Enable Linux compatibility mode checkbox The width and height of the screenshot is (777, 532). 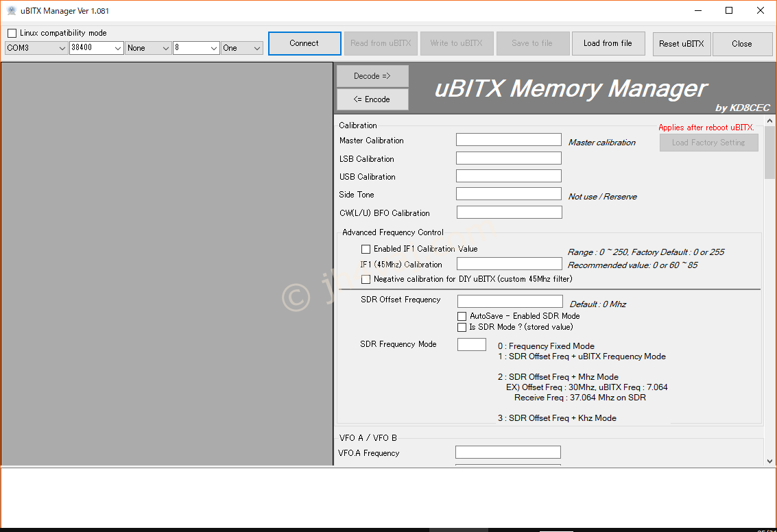point(12,33)
